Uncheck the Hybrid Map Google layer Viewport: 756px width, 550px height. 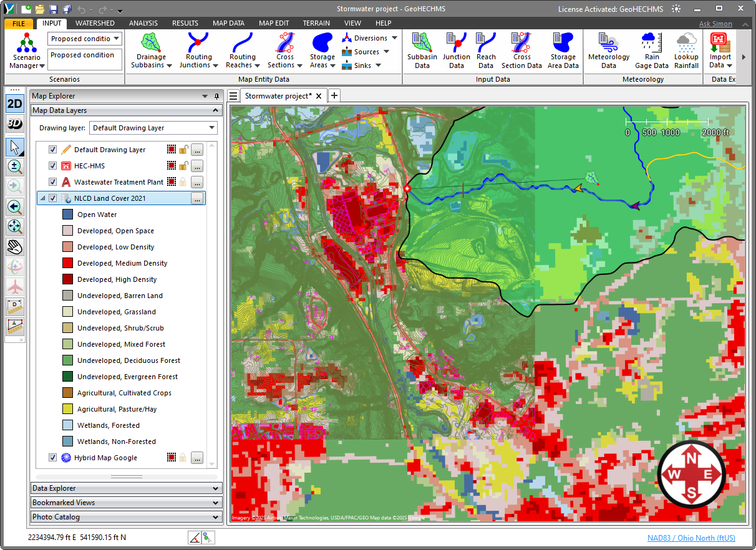pos(52,457)
